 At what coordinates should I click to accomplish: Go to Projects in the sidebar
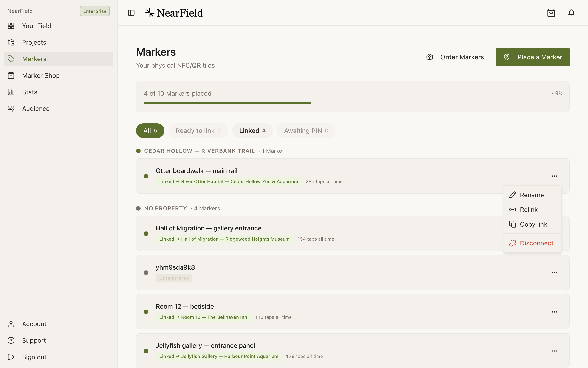(x=59, y=42)
